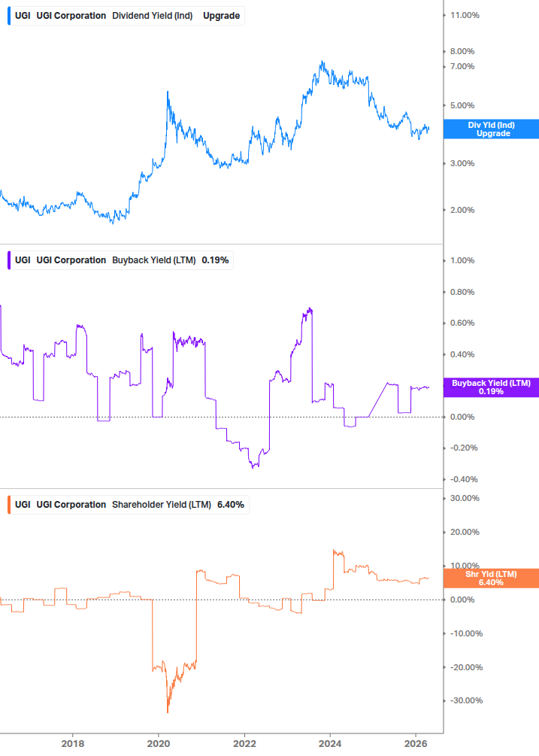
Task: Click the -10.00% tick on shareholder yield axis
Action: pyautogui.click(x=466, y=633)
